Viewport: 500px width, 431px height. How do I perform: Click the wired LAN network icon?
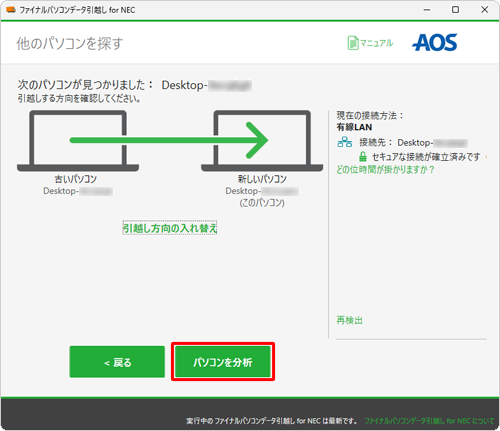coord(345,143)
